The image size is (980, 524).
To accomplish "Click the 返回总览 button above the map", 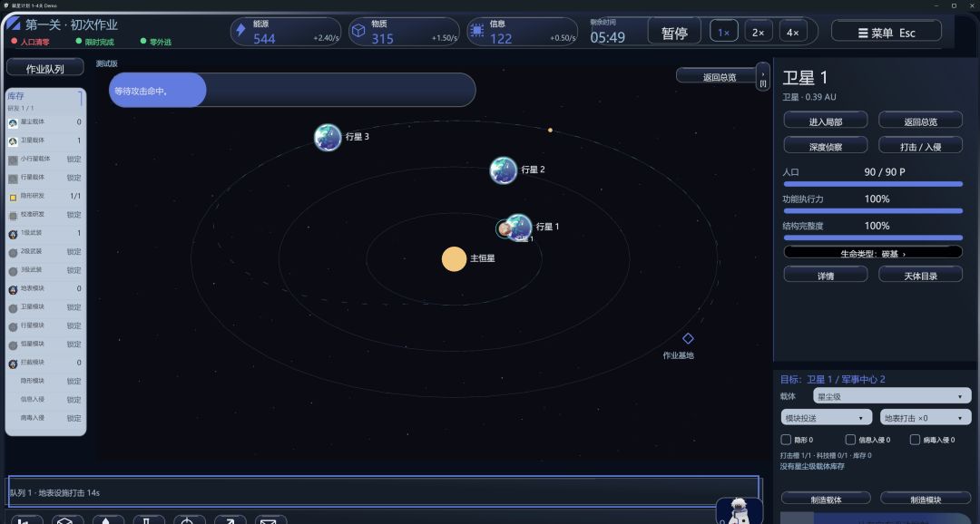I will pyautogui.click(x=716, y=77).
